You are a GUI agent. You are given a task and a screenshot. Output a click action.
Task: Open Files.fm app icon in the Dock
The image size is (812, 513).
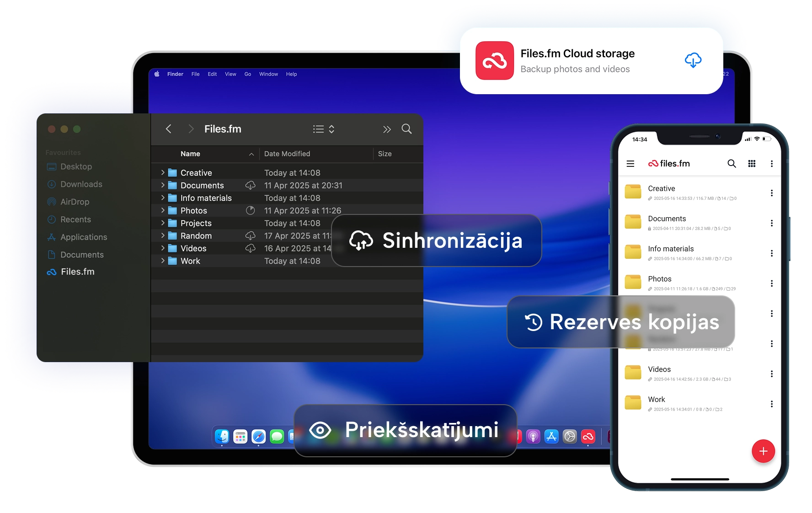click(588, 437)
